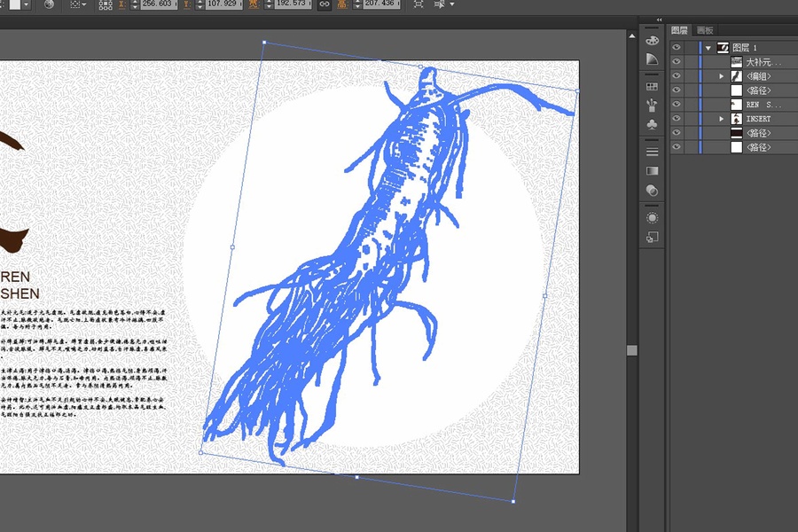Viewport: 798px width, 532px height.
Task: Click the fill color swatch in control bar
Action: [x=15, y=4]
